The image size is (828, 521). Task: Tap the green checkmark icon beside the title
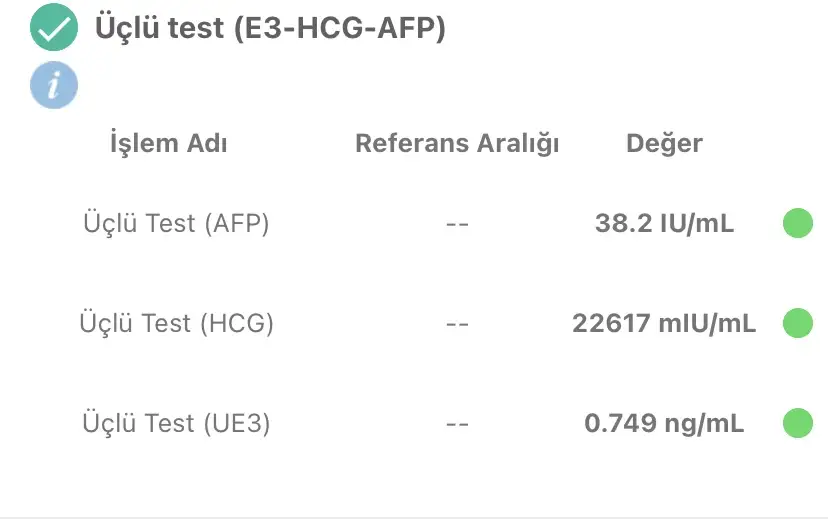54,29
